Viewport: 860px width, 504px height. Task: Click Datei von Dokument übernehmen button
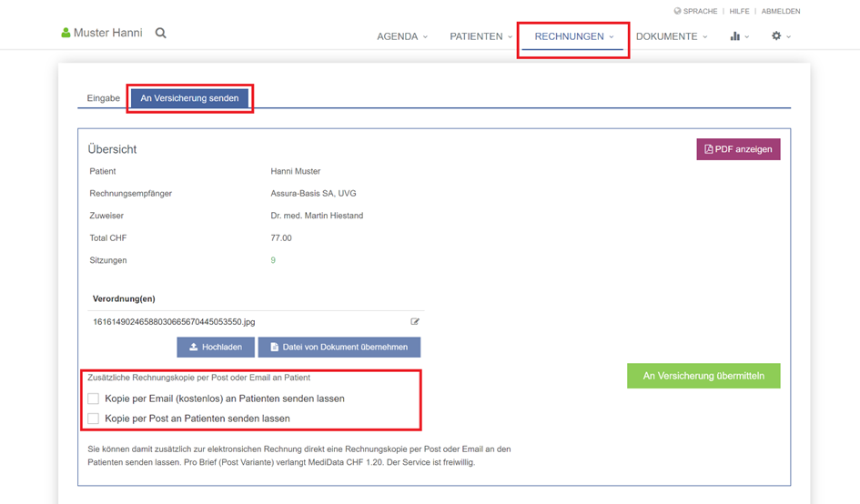(x=339, y=348)
